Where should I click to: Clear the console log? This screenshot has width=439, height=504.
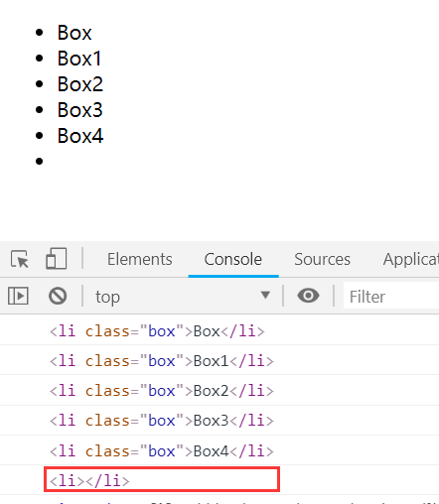coord(58,296)
